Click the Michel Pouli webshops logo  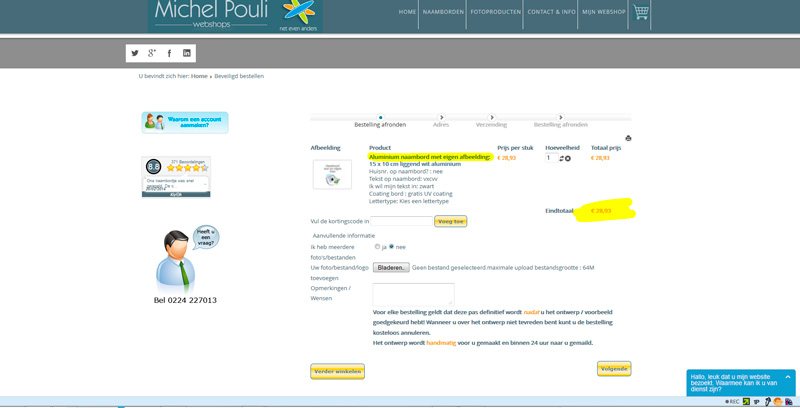pyautogui.click(x=235, y=16)
